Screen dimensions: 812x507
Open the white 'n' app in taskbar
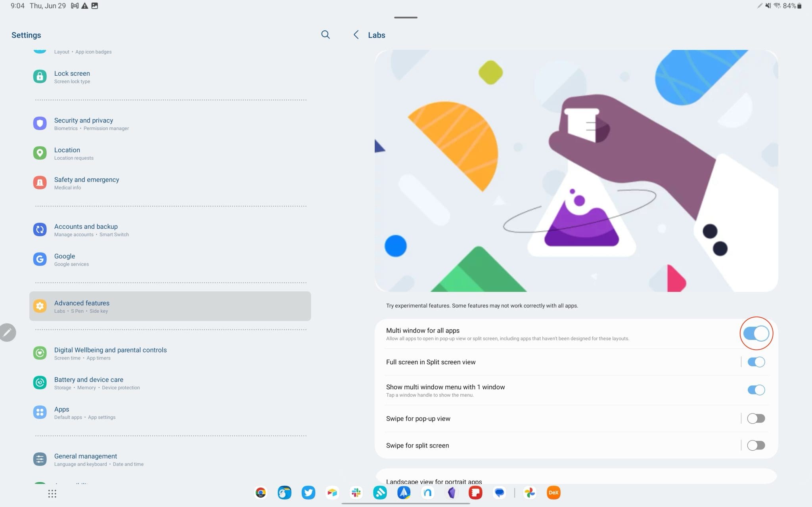427,493
